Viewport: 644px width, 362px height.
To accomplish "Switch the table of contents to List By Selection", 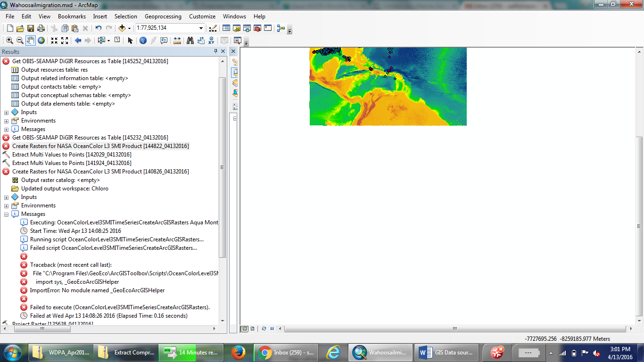I will point(236,93).
